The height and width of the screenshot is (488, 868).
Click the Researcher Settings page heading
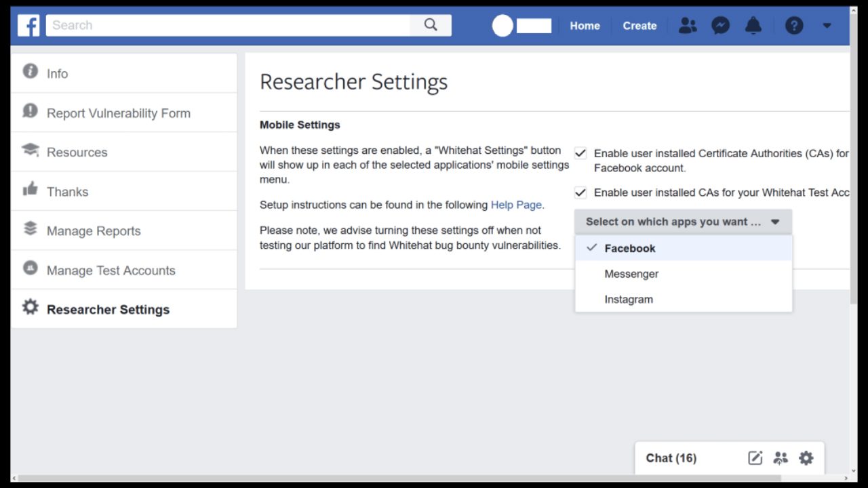coord(353,82)
